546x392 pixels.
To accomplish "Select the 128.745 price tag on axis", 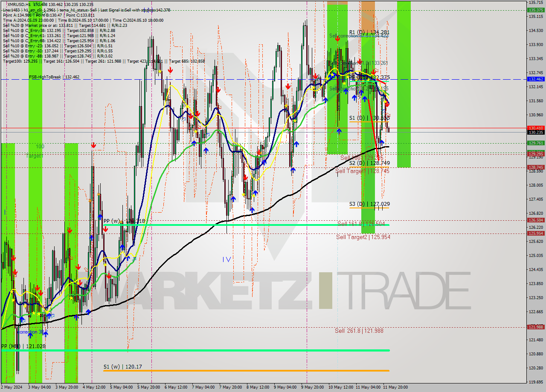I will [x=535, y=167].
